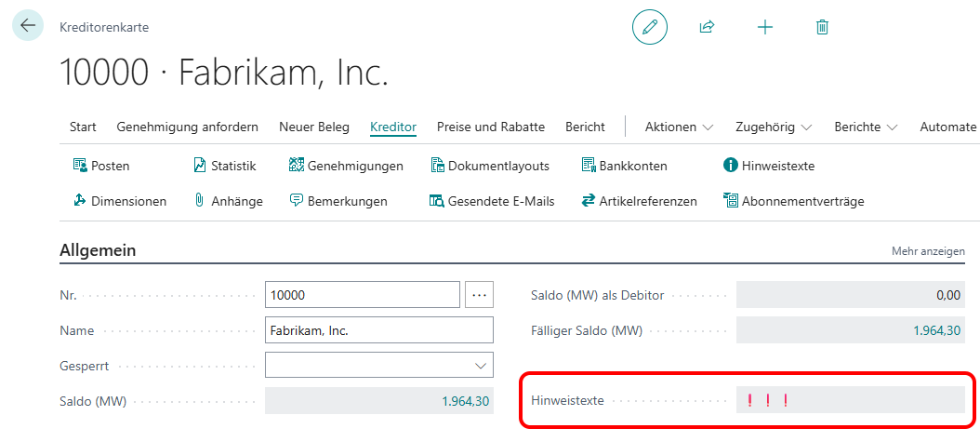Click Mehr anzeigen link

[x=928, y=251]
